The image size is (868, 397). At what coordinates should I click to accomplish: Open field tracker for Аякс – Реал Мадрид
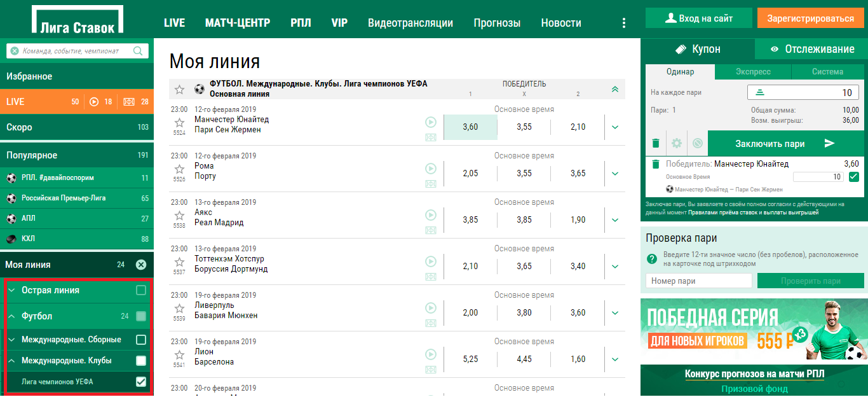click(431, 230)
